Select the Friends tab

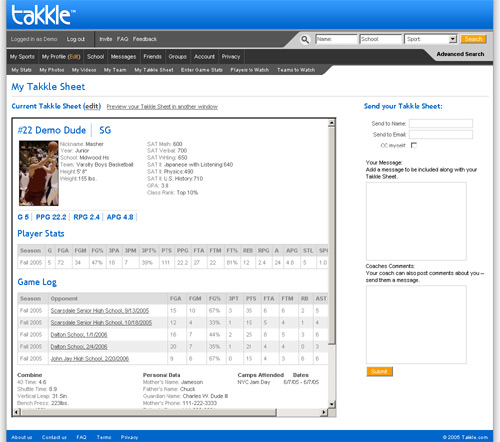click(x=152, y=57)
